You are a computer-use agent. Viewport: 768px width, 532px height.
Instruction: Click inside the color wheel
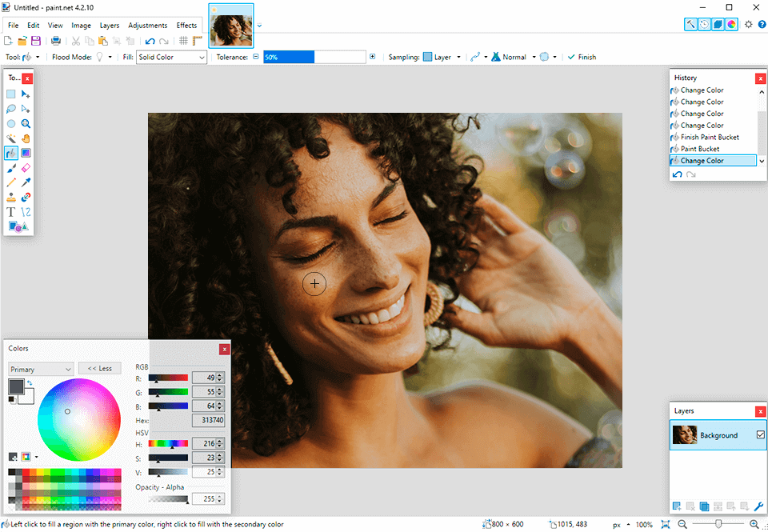[79, 420]
